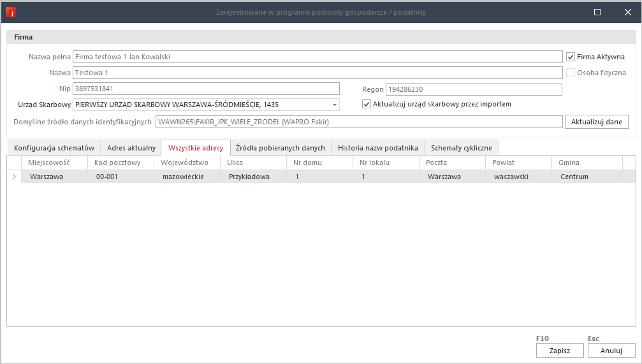
Task: Click the red app icon in title bar
Action: coord(11,12)
